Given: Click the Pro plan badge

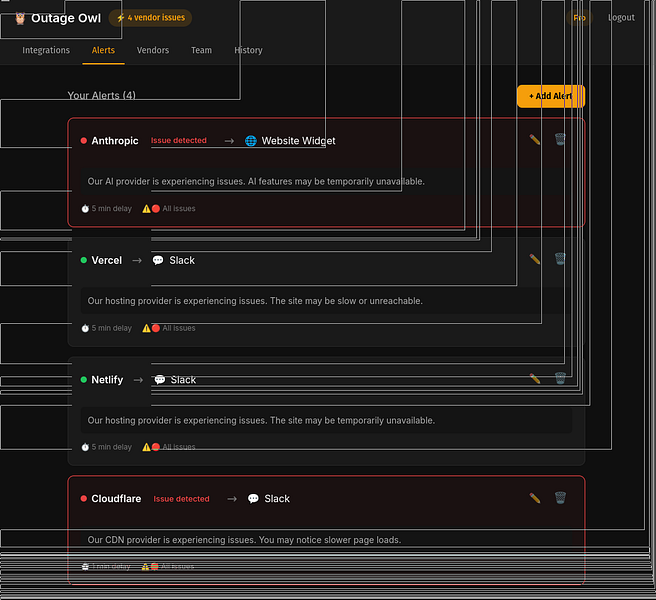Looking at the screenshot, I should coord(579,18).
